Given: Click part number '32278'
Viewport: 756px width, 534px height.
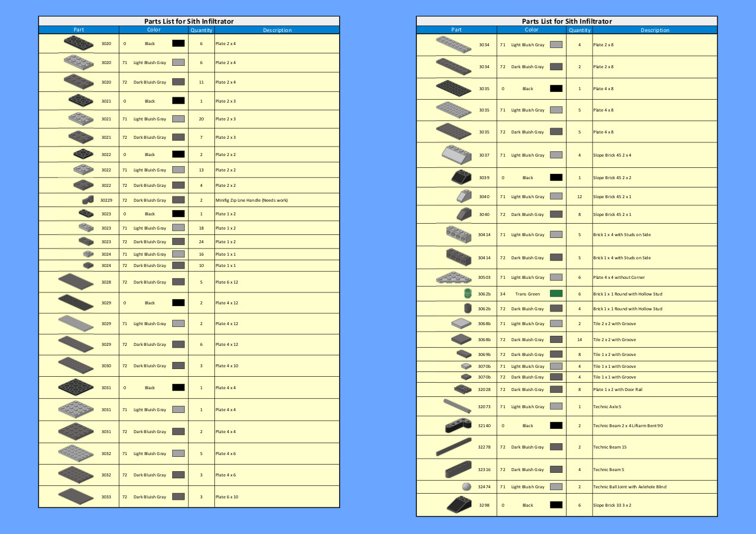Looking at the screenshot, I should [x=484, y=447].
